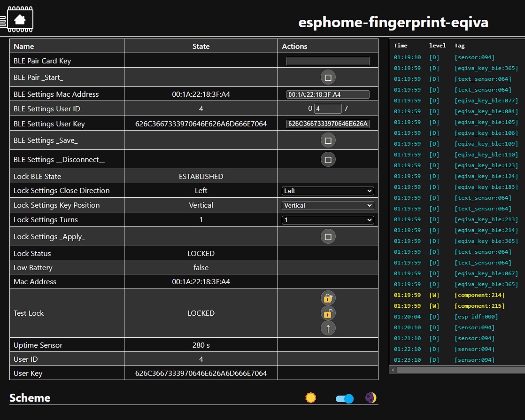Click the Low Battery false value
Viewport: 525px width, 420px height.
201,268
